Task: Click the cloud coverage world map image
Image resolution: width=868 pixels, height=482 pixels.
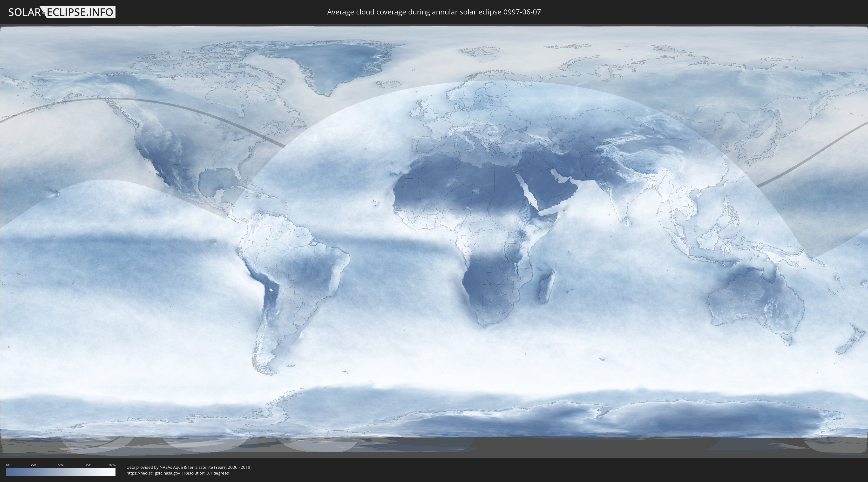Action: click(434, 241)
